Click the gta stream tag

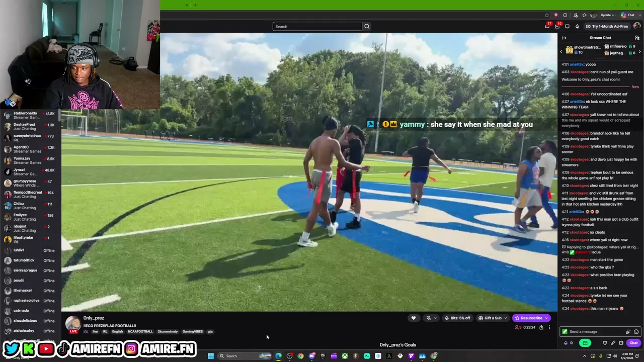(x=210, y=332)
